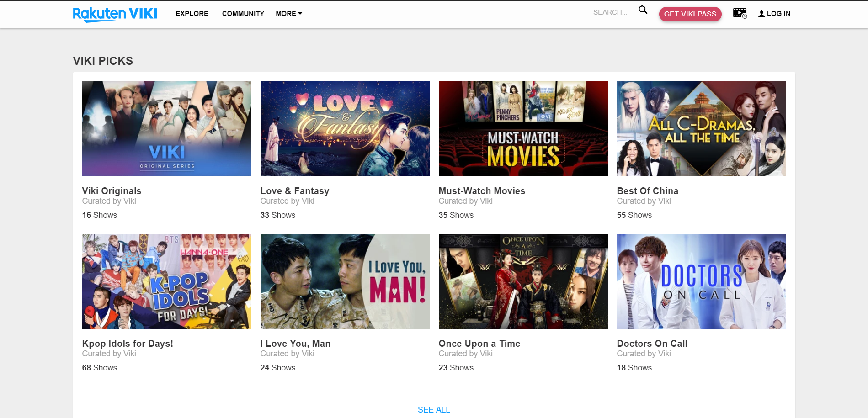Screen dimensions: 868x418
Task: Click the user profile icon beside Log In
Action: click(761, 14)
